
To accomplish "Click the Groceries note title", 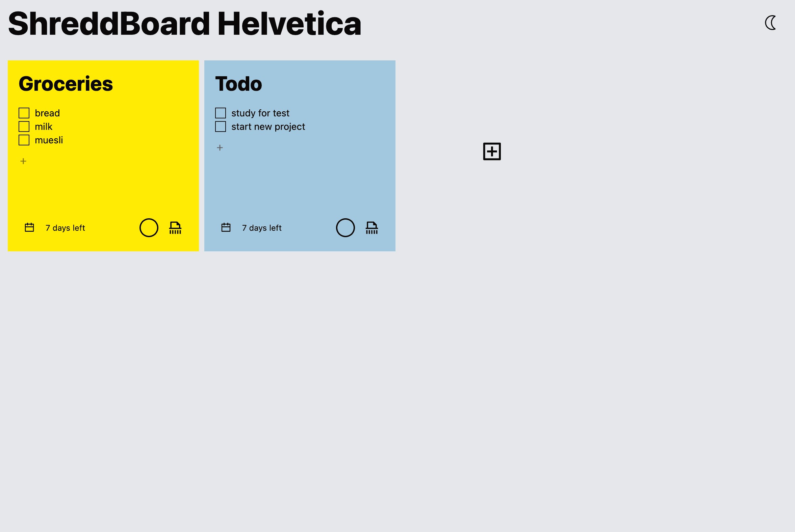I will click(x=66, y=84).
